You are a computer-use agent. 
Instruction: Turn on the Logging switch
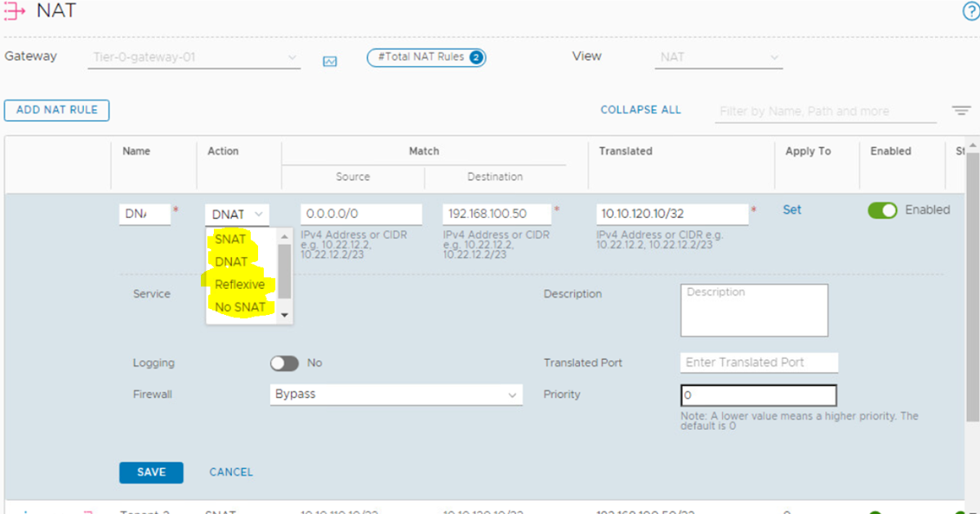[x=284, y=363]
